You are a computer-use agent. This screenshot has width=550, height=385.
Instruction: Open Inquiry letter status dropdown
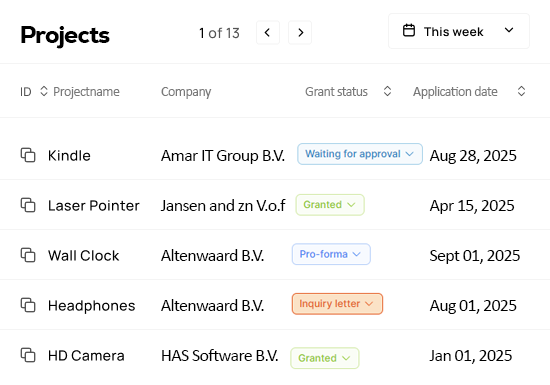[x=337, y=304]
